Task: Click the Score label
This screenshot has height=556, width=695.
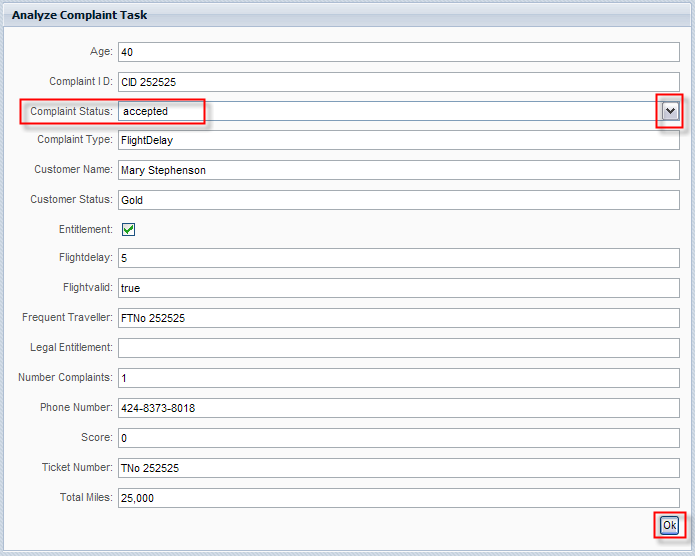Action: point(97,437)
